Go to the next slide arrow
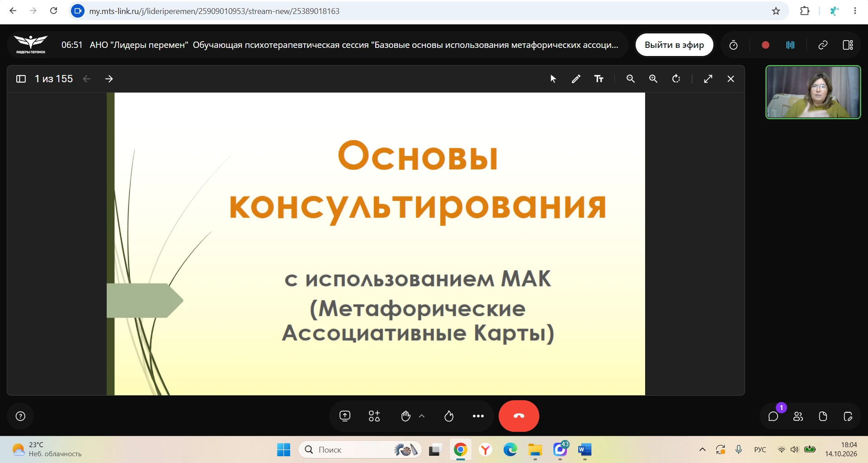Screen dimensions: 868x463 click(109, 79)
